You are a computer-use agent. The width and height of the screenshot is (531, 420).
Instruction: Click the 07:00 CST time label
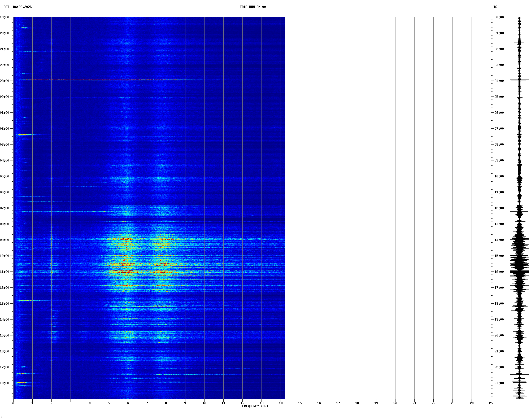coord(5,208)
